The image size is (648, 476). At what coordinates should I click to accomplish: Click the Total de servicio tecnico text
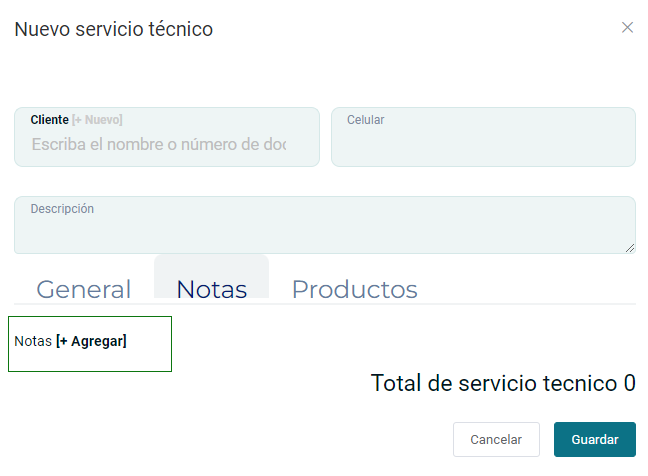[495, 383]
